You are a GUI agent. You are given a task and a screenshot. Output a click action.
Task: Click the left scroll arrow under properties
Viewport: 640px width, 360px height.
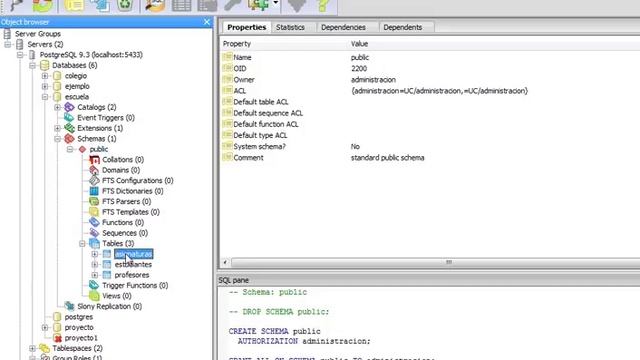pyautogui.click(x=225, y=262)
